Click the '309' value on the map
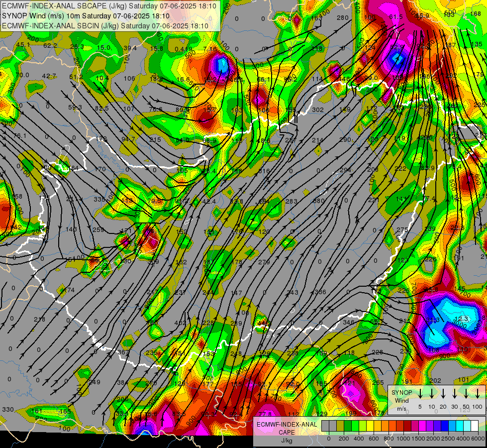The image size is (487, 448). (153, 262)
